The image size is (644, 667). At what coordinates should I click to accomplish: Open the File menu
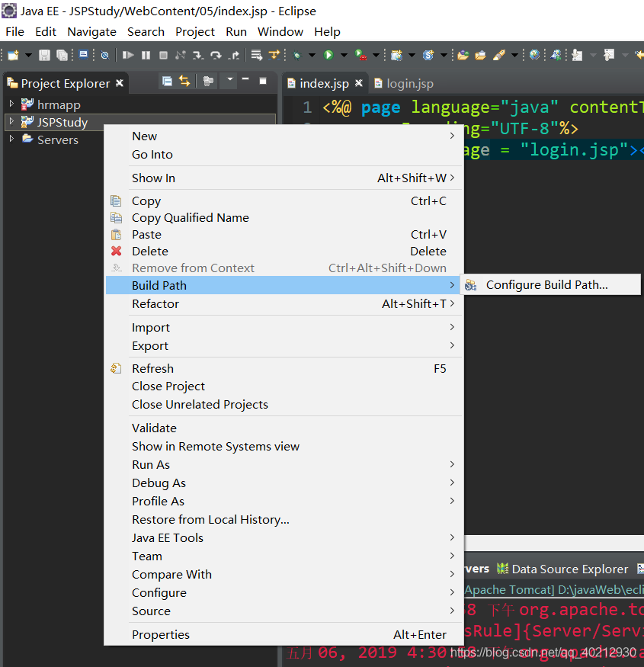click(15, 32)
